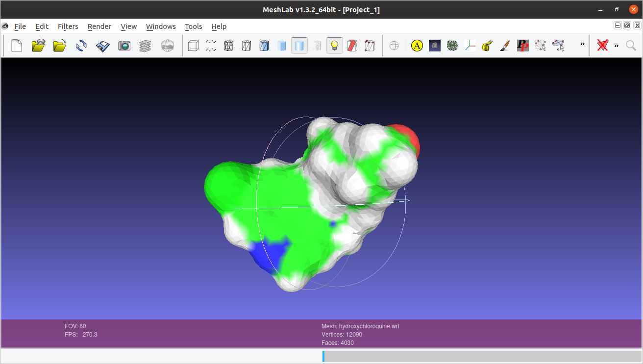Click the bottom progress bar

pyautogui.click(x=482, y=356)
